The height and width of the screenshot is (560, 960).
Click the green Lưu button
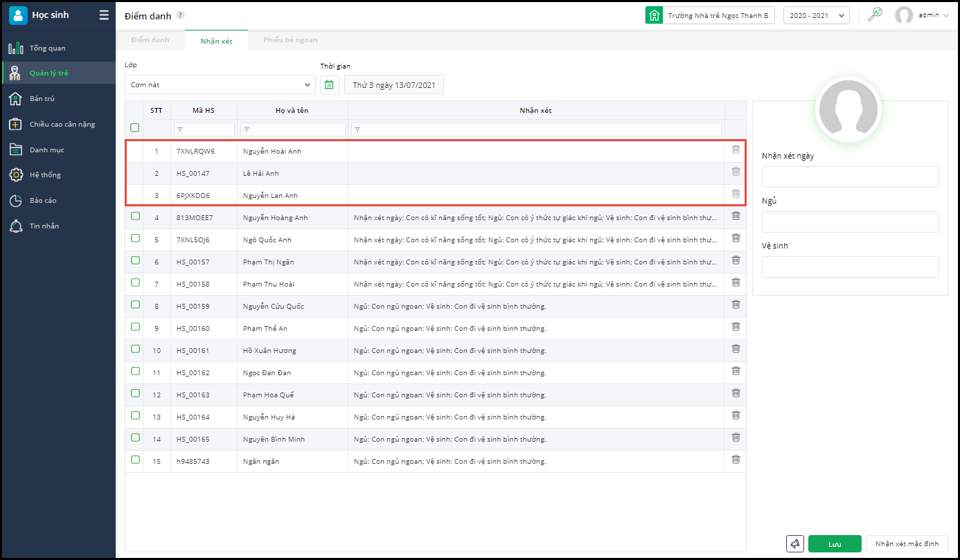coord(834,544)
